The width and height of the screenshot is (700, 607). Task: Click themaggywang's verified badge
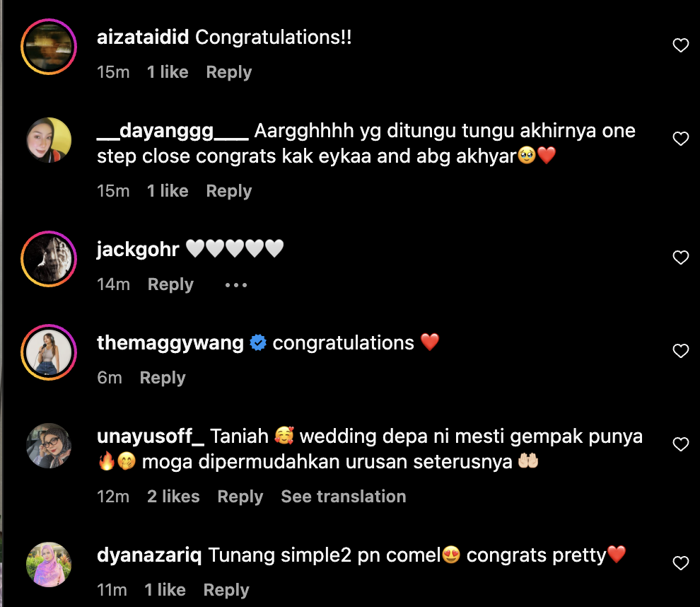click(258, 343)
